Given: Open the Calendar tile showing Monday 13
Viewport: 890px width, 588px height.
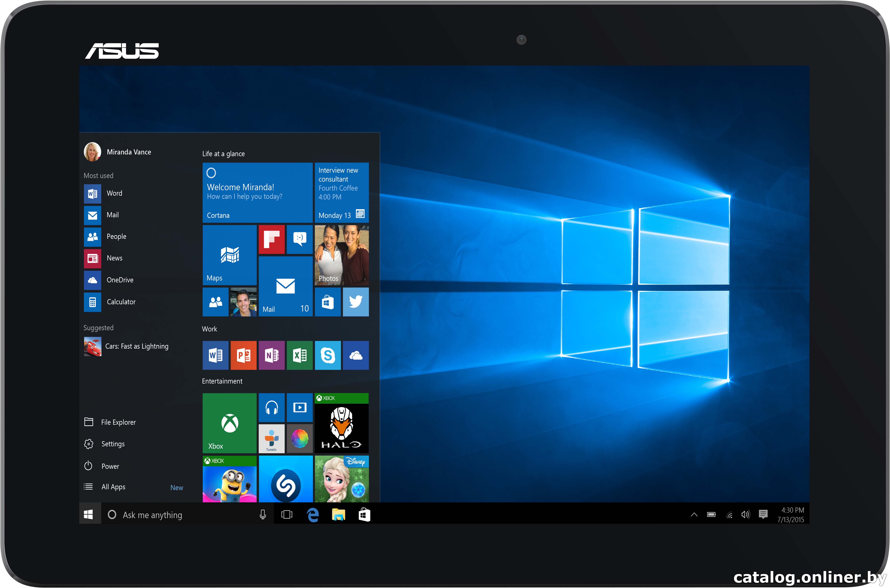Looking at the screenshot, I should point(342,193).
